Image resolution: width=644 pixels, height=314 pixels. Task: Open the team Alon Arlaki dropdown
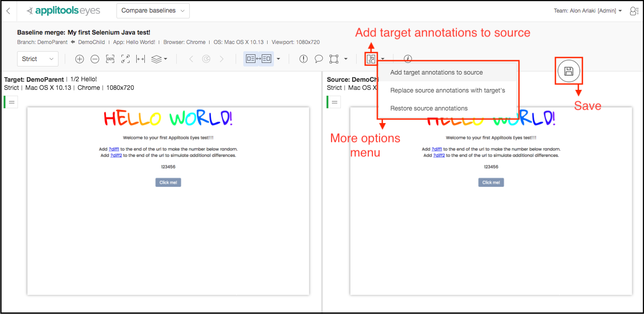(x=588, y=11)
